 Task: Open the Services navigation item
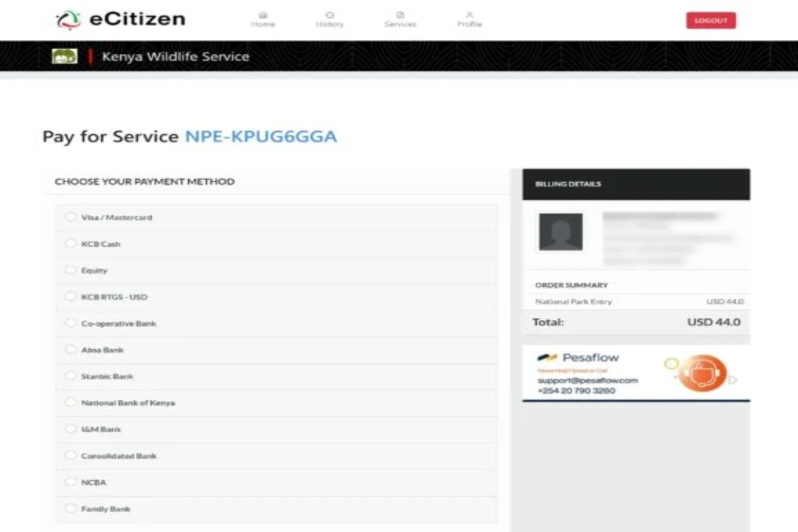[400, 19]
